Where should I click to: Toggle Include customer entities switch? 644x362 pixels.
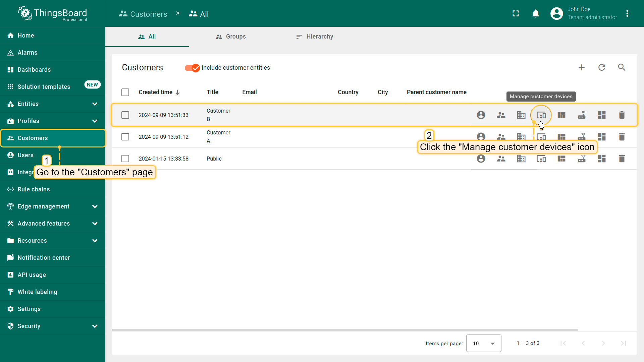[x=192, y=68]
